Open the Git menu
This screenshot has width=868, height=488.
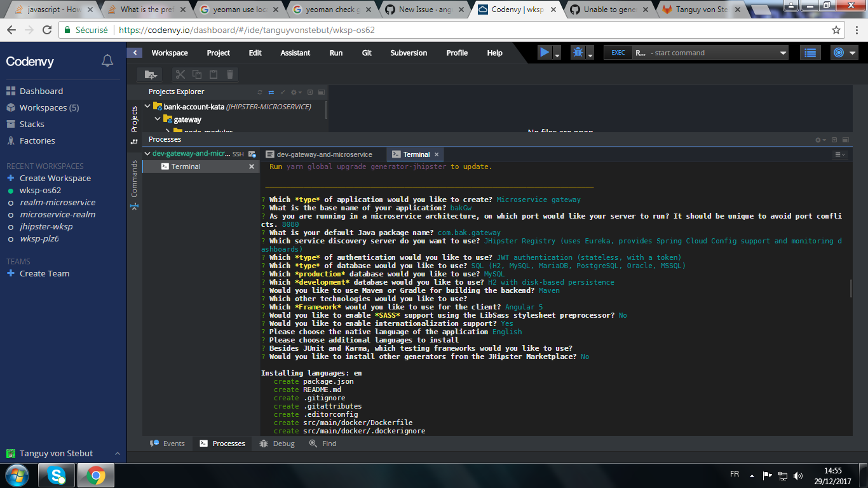367,53
